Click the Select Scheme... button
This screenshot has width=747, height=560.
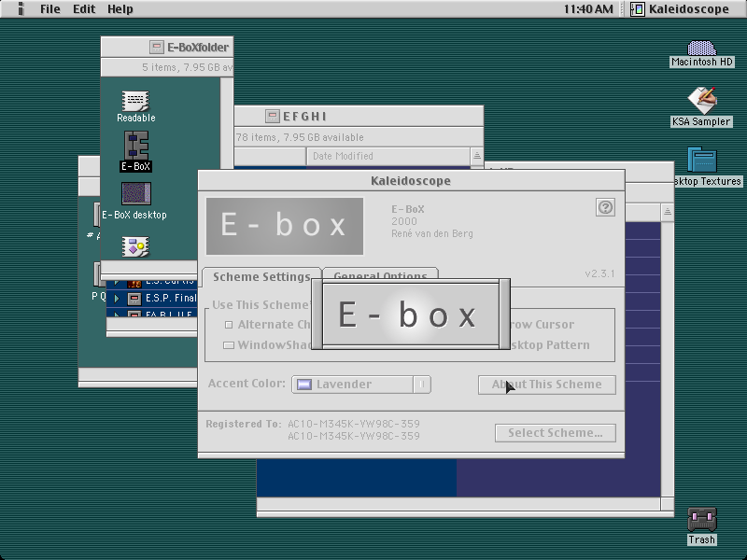pos(556,433)
